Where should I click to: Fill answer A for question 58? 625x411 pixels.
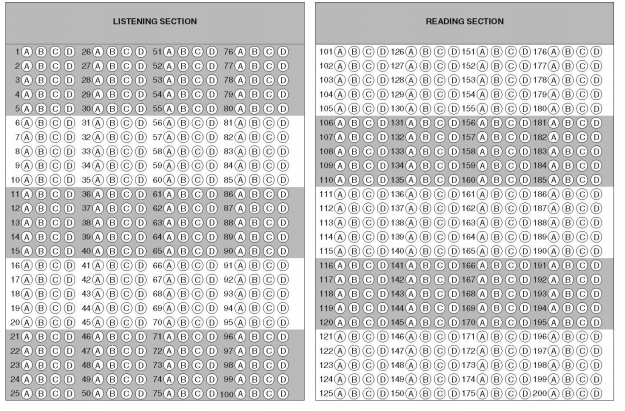click(x=170, y=151)
